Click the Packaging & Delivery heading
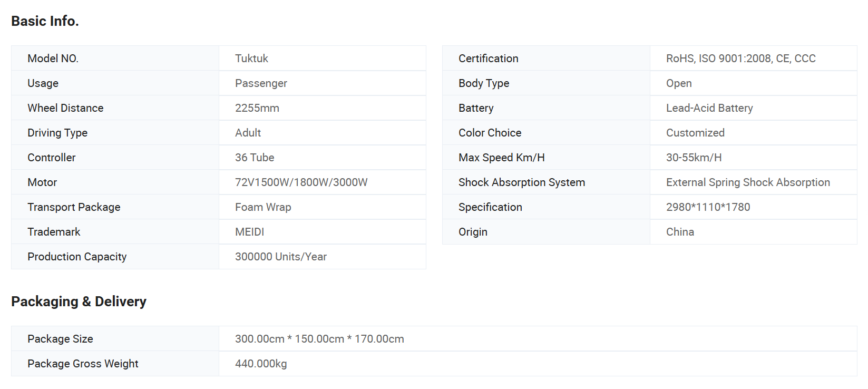The width and height of the screenshot is (868, 389). 79,302
